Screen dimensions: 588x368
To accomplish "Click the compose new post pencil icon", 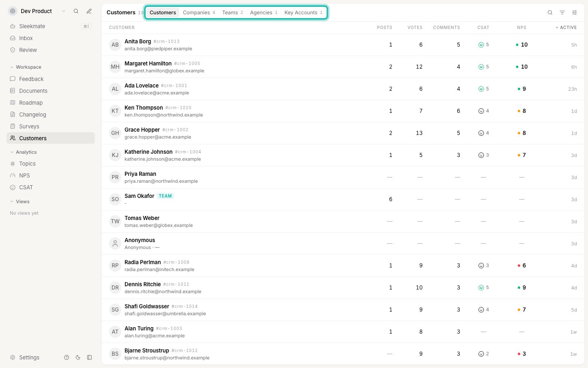I will pyautogui.click(x=89, y=11).
